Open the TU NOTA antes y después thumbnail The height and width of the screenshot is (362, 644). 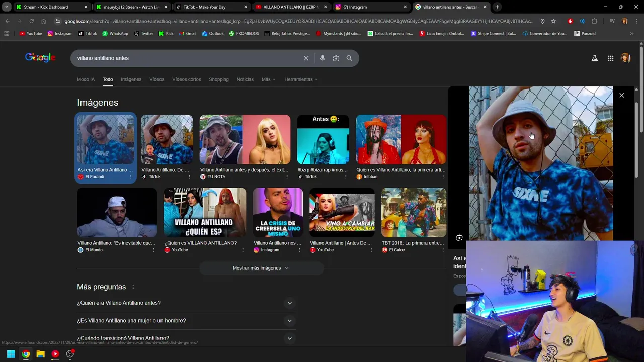click(x=245, y=140)
